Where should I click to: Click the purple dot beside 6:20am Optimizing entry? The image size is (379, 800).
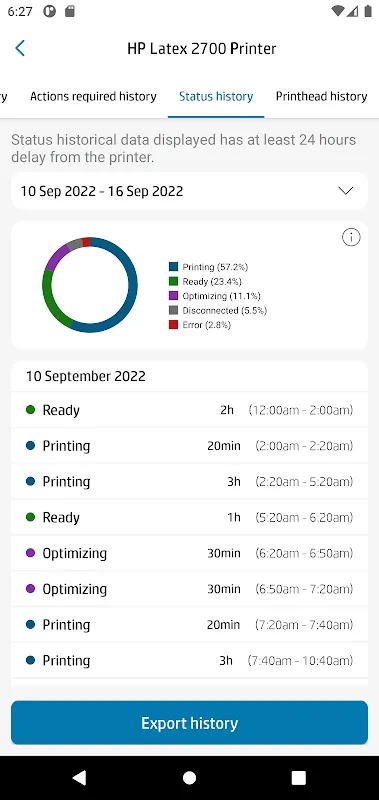[x=30, y=553]
